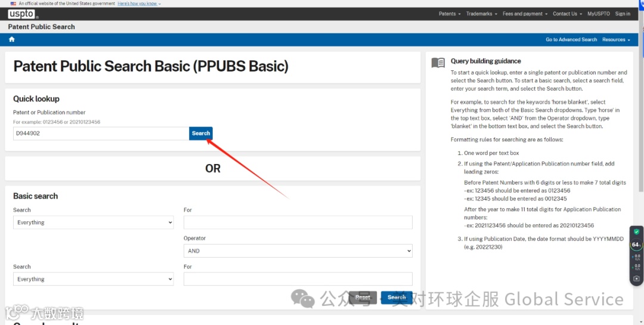
Task: Open the first Search field dropdown showing Everything
Action: point(93,222)
